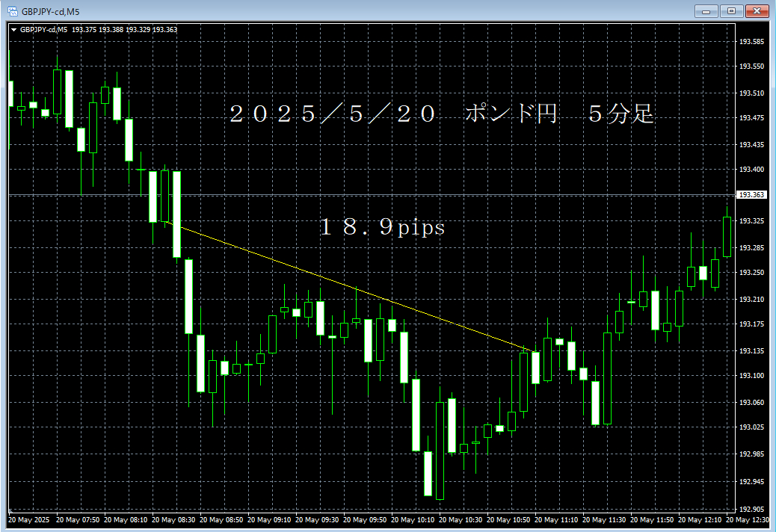
Task: Minimize the GBPJPY-cd,M5 chart window
Action: [x=706, y=11]
